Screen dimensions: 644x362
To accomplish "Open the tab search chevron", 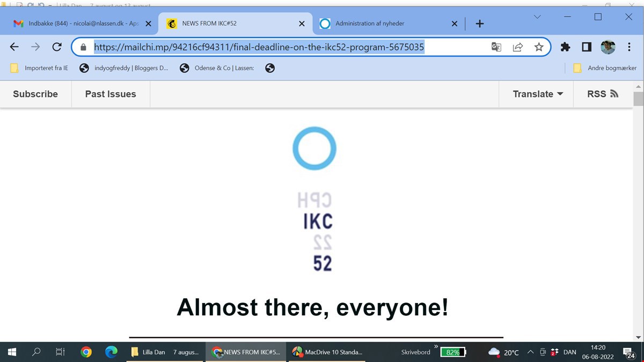I will point(537,17).
